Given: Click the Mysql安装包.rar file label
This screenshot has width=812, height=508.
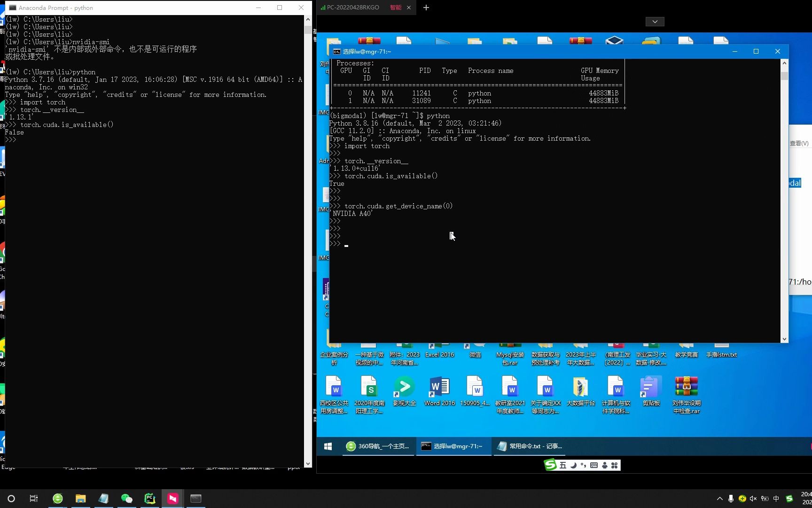Looking at the screenshot, I should [x=510, y=358].
